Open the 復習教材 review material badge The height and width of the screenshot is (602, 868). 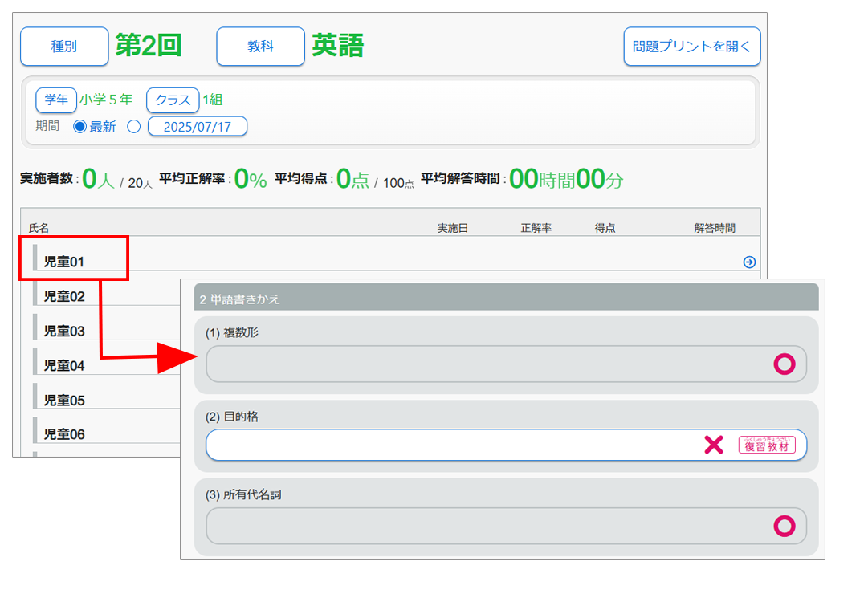pos(767,445)
